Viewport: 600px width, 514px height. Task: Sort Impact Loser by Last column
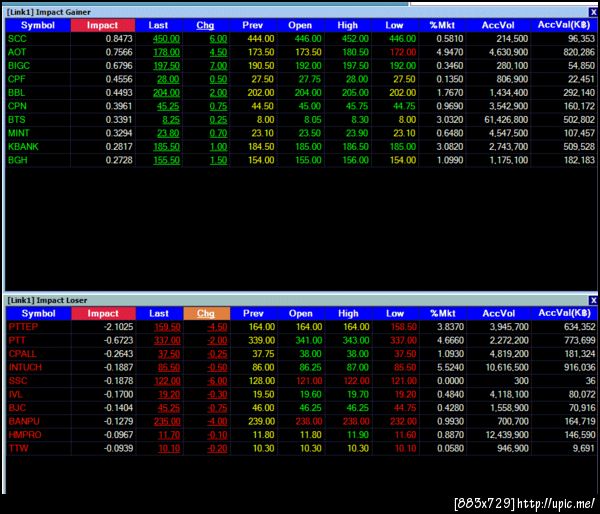pos(159,313)
